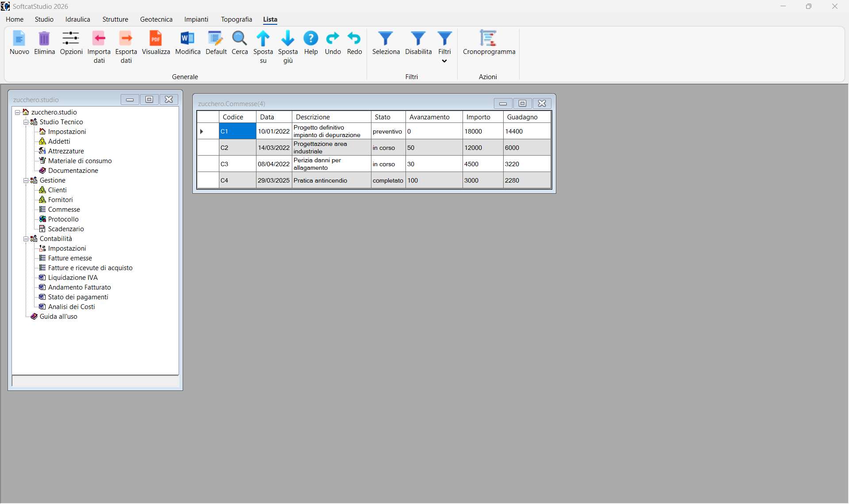This screenshot has height=504, width=849.
Task: Select Attrezzature in the tree
Action: click(66, 151)
